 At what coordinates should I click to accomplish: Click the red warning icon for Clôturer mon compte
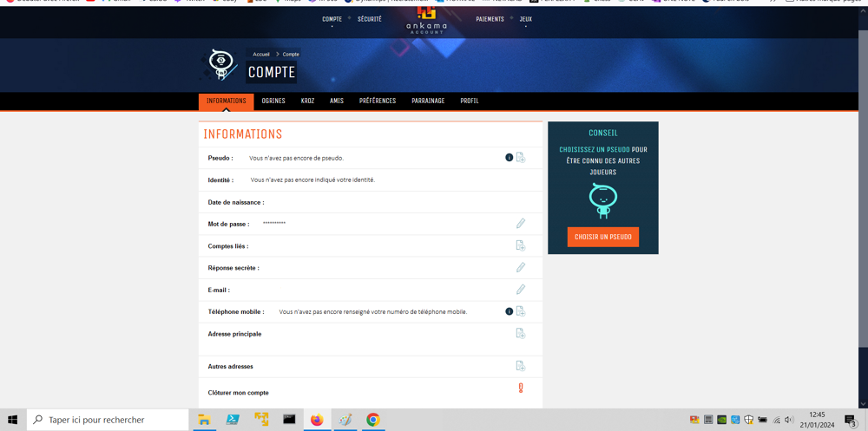520,388
